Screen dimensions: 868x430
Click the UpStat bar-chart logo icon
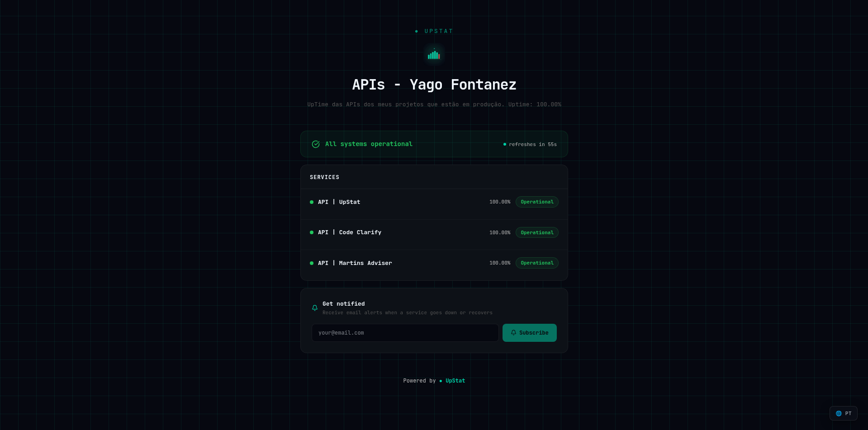[434, 55]
